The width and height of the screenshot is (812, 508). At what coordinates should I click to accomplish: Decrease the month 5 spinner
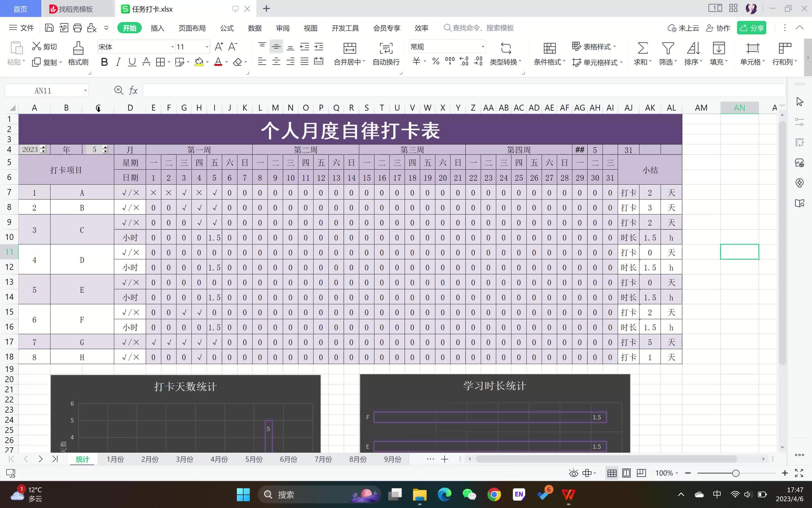[105, 152]
